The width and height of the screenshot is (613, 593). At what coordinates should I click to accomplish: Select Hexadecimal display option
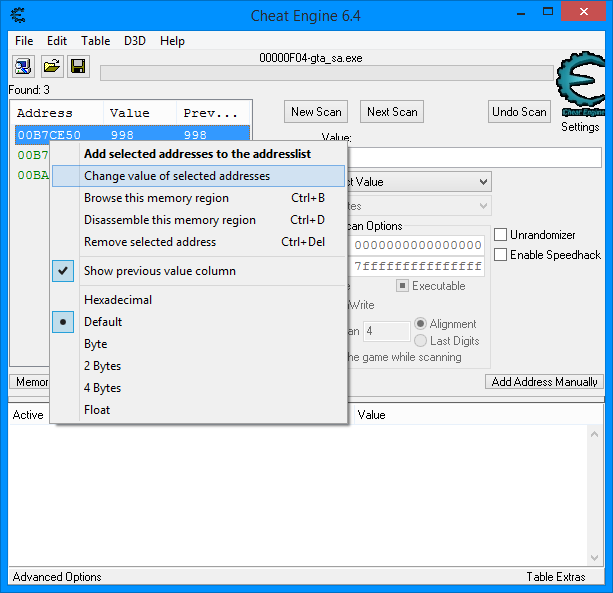(199, 300)
